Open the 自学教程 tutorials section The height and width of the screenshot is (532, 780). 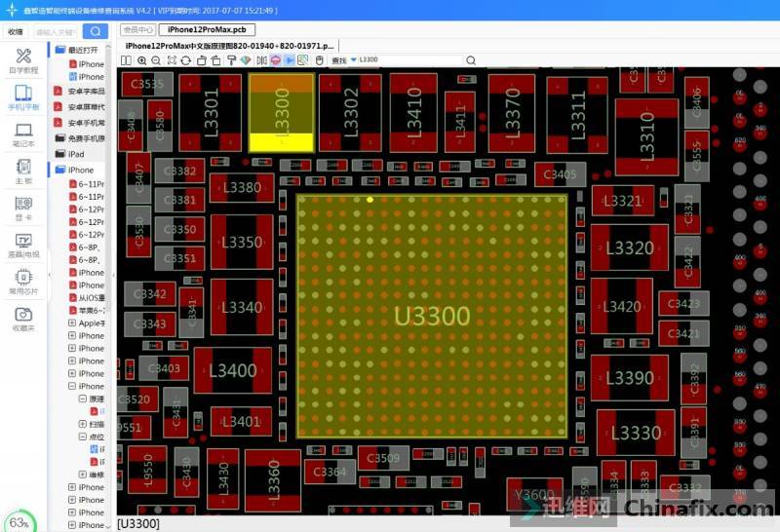[x=22, y=61]
